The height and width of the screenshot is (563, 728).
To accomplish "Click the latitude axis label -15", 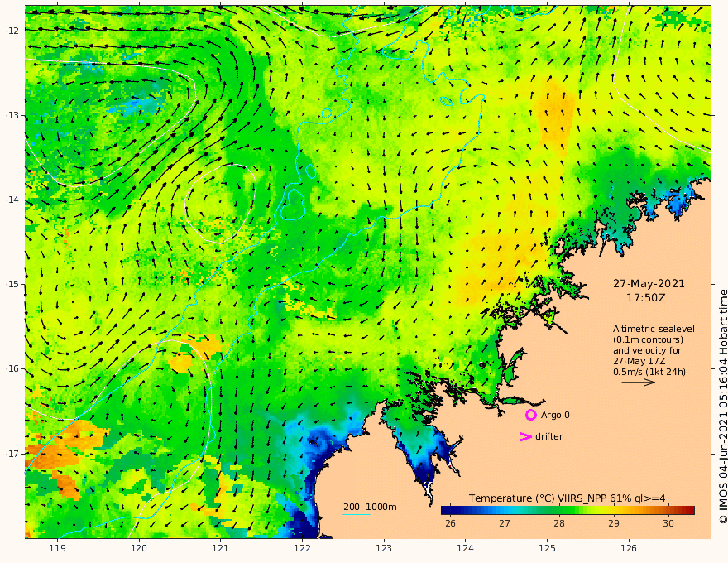I will tap(12, 284).
